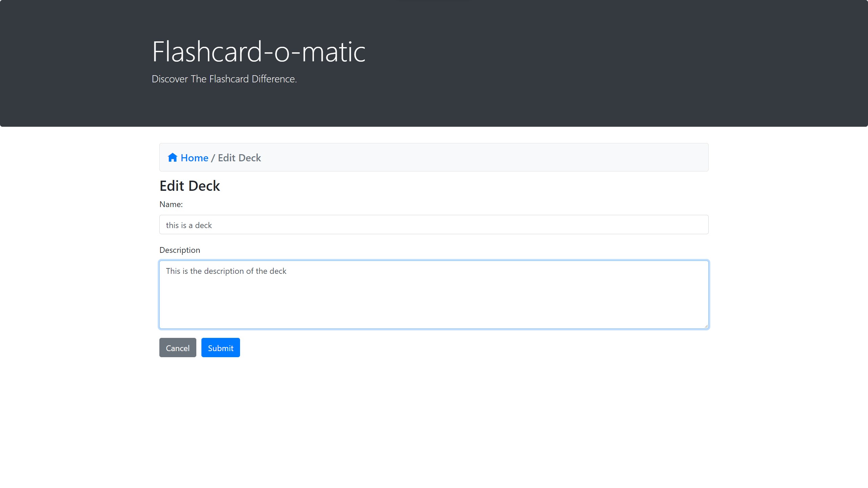868x488 pixels.
Task: Click the Edit Deck page heading
Action: (x=190, y=186)
